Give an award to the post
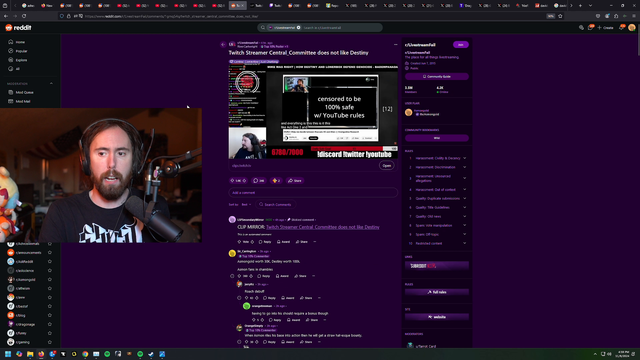The image size is (640, 360). coord(276,180)
